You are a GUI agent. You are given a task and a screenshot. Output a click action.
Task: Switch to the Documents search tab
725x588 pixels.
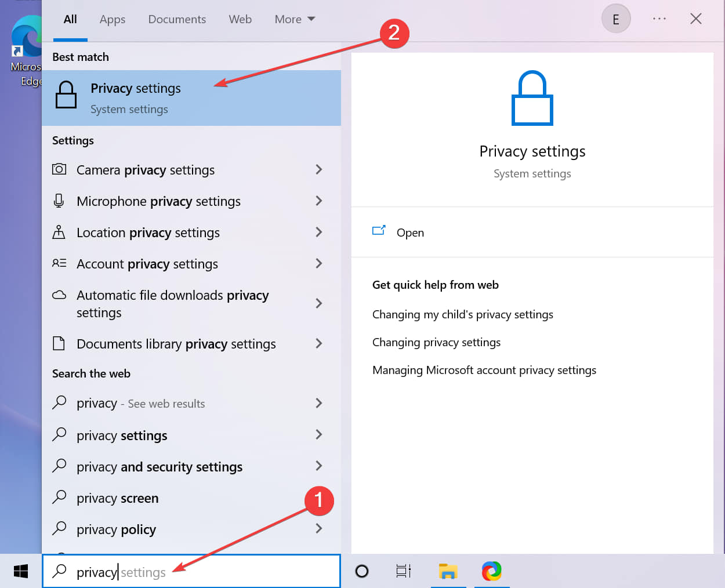(x=177, y=19)
